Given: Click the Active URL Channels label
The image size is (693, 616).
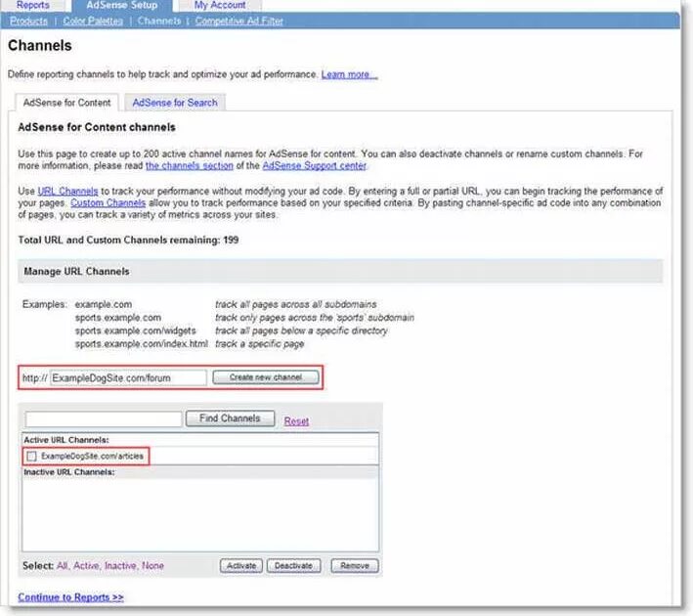Looking at the screenshot, I should pyautogui.click(x=66, y=440).
